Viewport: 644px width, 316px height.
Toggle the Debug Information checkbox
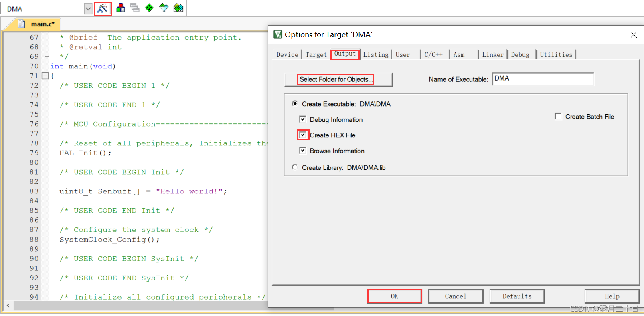click(x=302, y=119)
